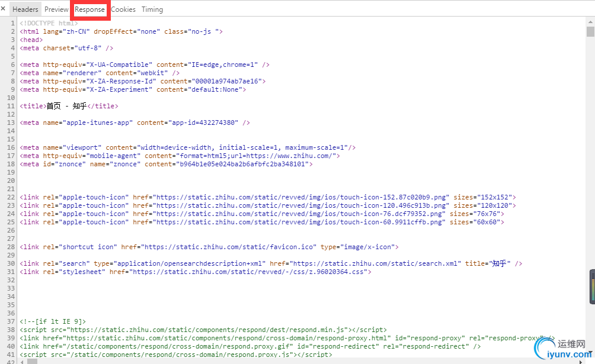Click the meta name="renderer" line
The image size is (595, 364).
click(100, 73)
